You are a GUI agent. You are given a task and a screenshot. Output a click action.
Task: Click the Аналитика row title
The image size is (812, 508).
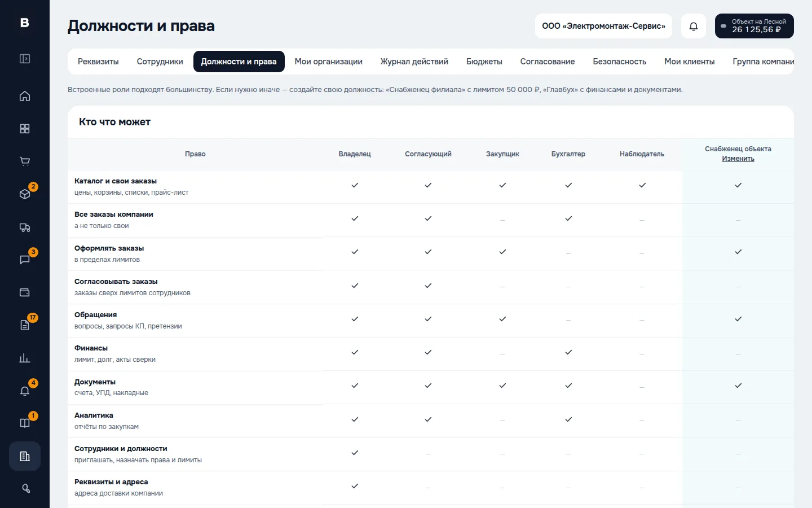click(x=94, y=415)
